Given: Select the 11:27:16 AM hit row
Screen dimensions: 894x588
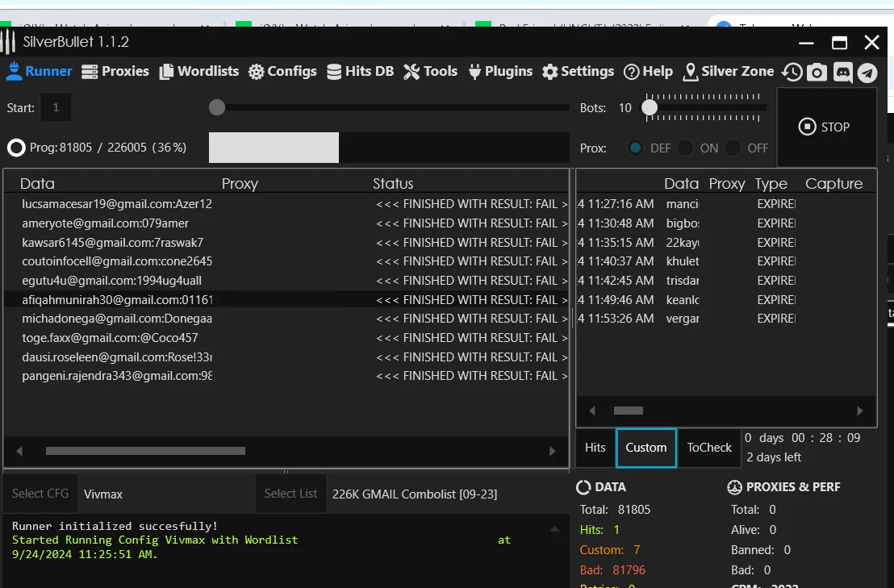Looking at the screenshot, I should click(x=726, y=204).
